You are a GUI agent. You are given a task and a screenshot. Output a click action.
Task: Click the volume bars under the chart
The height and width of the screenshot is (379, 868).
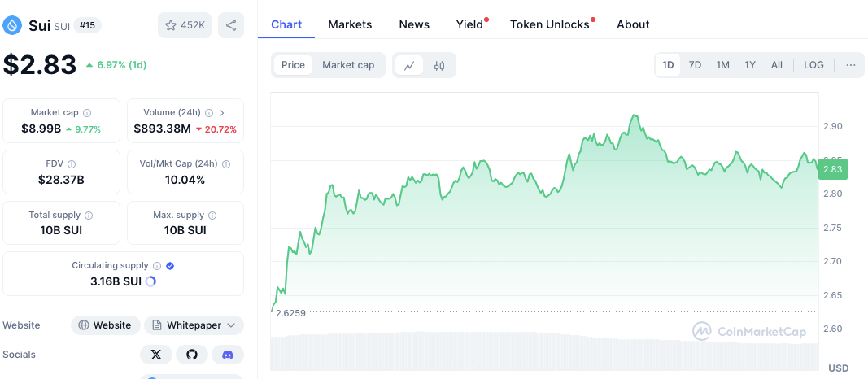coord(545,351)
